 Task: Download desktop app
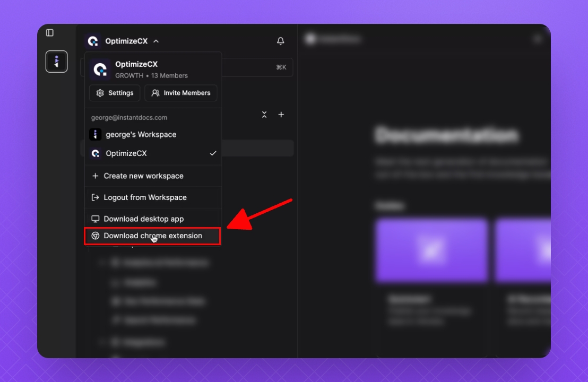153,219
